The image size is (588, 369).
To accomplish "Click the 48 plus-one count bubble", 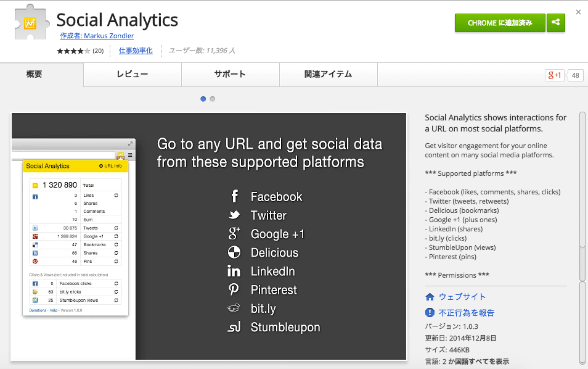I will click(575, 75).
